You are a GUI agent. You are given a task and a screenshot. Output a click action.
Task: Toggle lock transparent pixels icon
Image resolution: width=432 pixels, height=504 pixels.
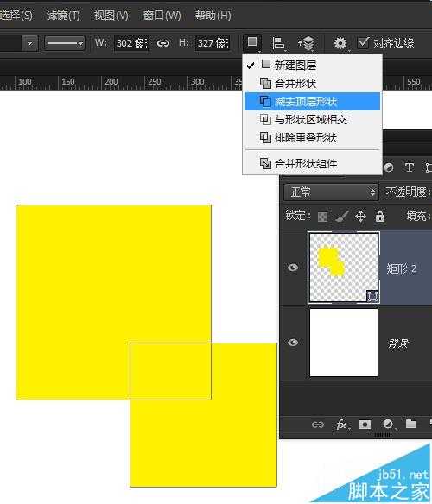[322, 217]
